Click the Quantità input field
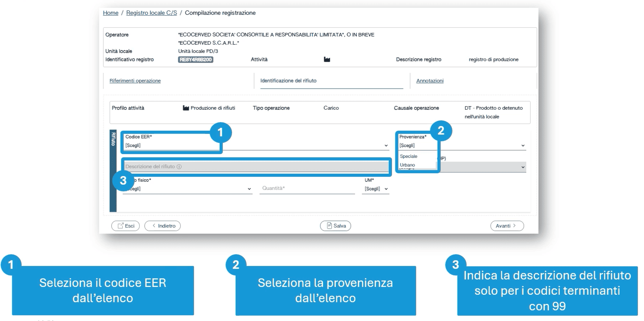This screenshot has height=321, width=644. (x=307, y=189)
